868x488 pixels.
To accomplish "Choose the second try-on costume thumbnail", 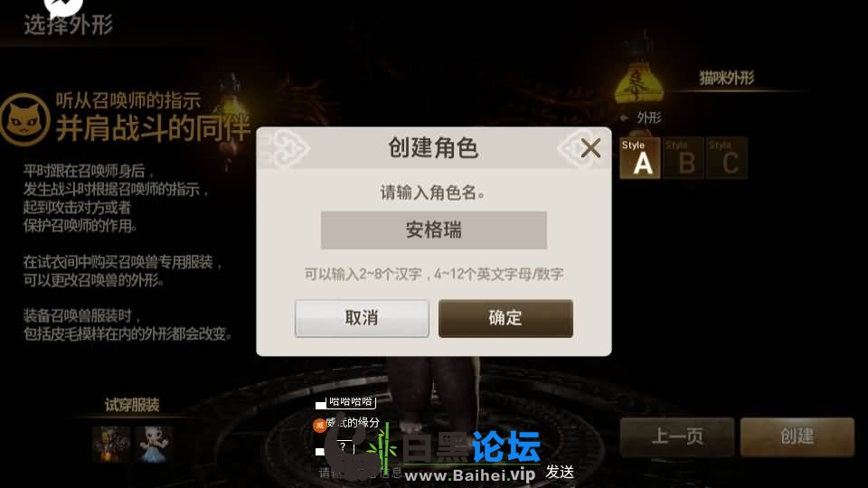I will 154,444.
